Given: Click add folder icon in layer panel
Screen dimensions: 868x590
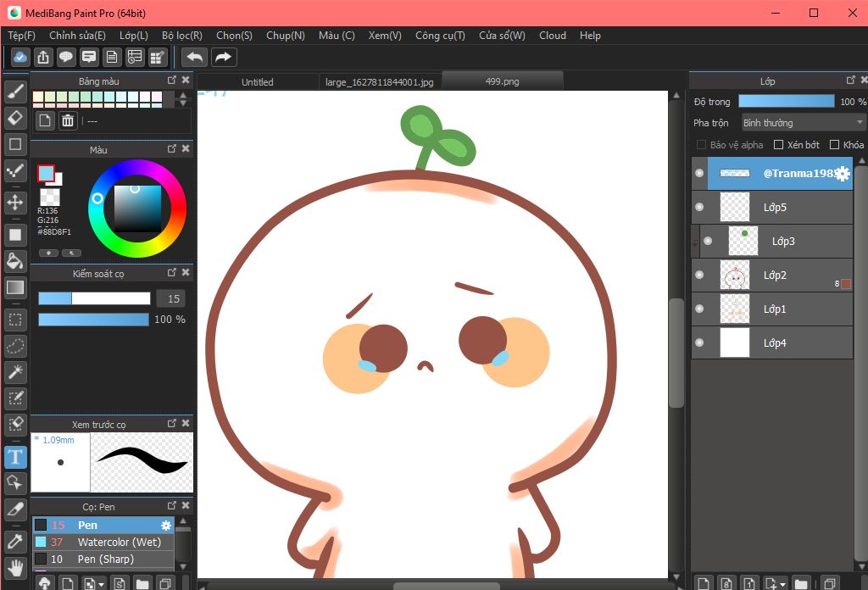Looking at the screenshot, I should coord(800,583).
